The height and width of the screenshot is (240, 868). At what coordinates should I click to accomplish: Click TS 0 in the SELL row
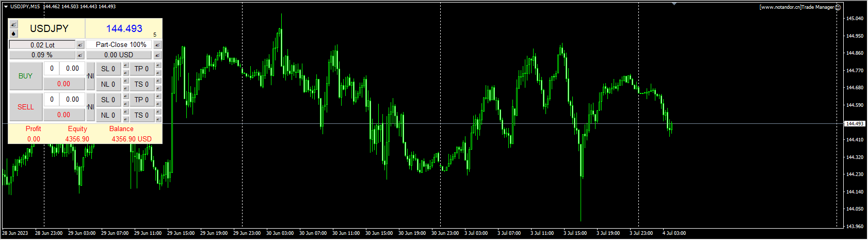(141, 115)
